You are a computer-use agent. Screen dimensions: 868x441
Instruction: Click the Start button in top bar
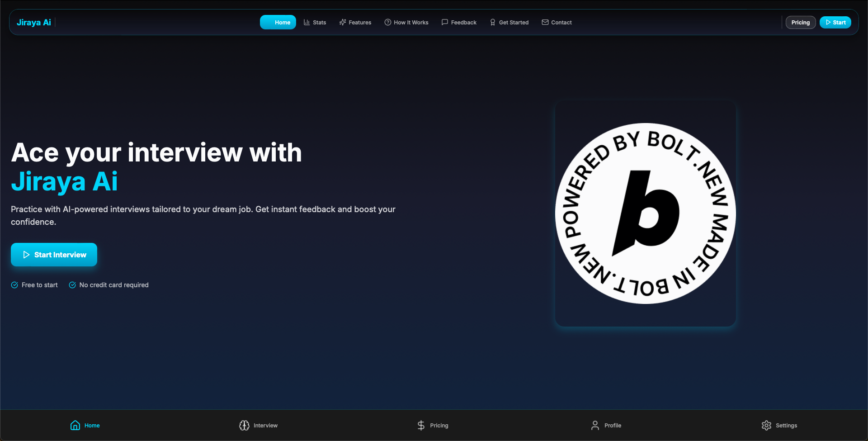tap(835, 22)
